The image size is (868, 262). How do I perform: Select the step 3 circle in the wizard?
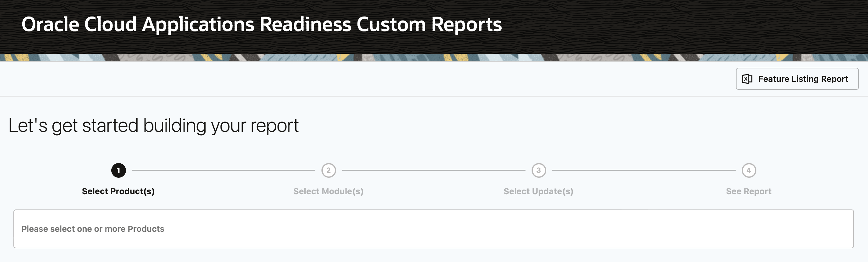coord(538,170)
